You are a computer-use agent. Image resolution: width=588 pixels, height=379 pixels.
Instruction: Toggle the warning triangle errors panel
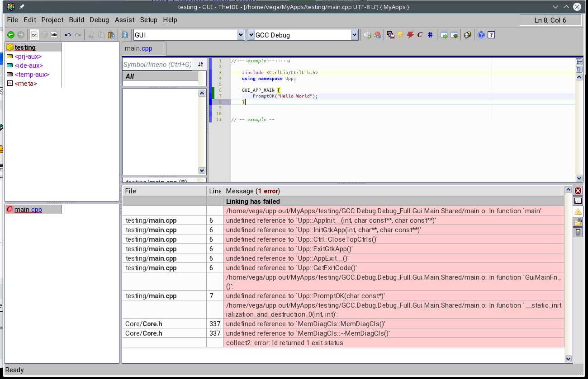click(x=578, y=211)
